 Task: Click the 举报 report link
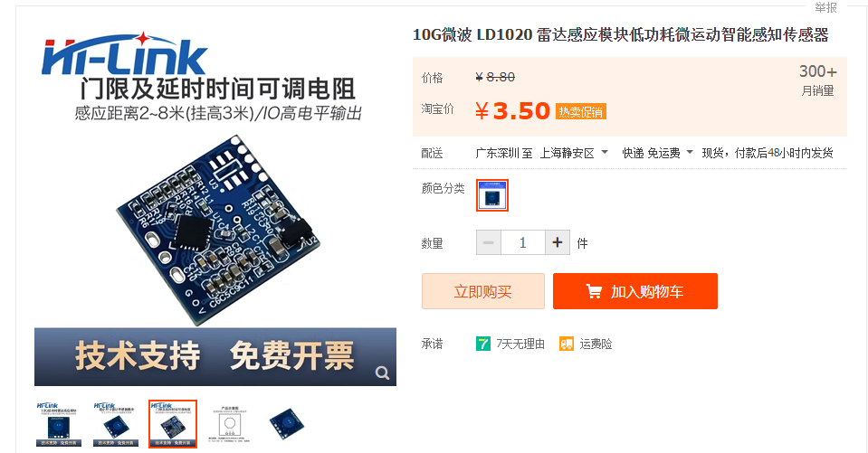point(825,7)
